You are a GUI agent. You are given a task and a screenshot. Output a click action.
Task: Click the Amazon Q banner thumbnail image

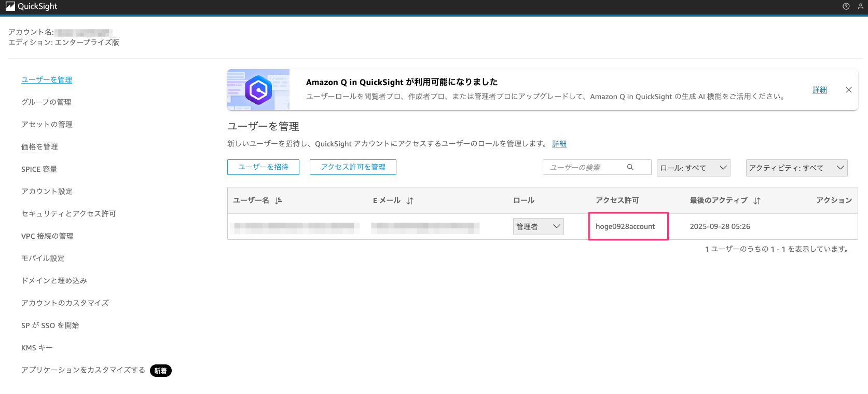point(258,90)
